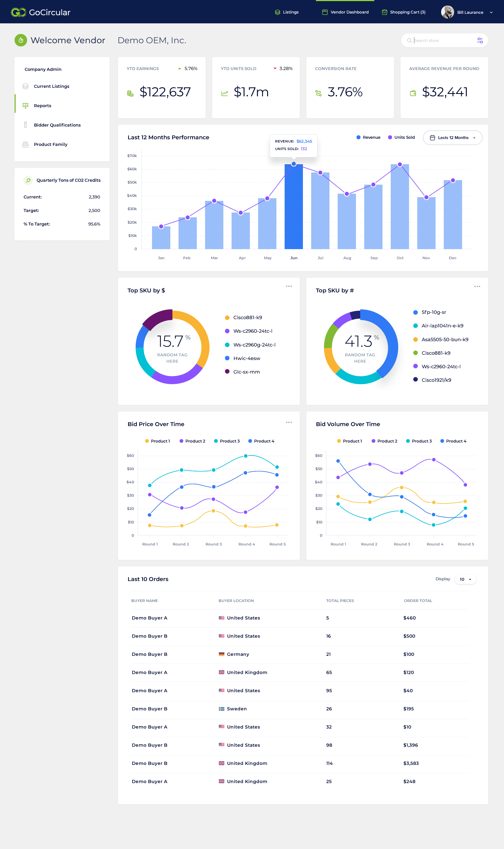The height and width of the screenshot is (849, 504).
Task: Click the Listings layers icon
Action: 277,12
